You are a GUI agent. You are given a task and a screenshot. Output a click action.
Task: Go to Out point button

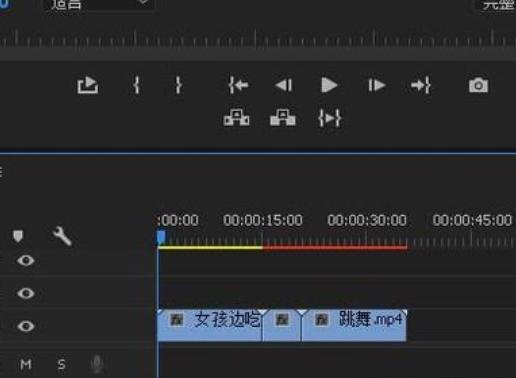click(x=421, y=85)
